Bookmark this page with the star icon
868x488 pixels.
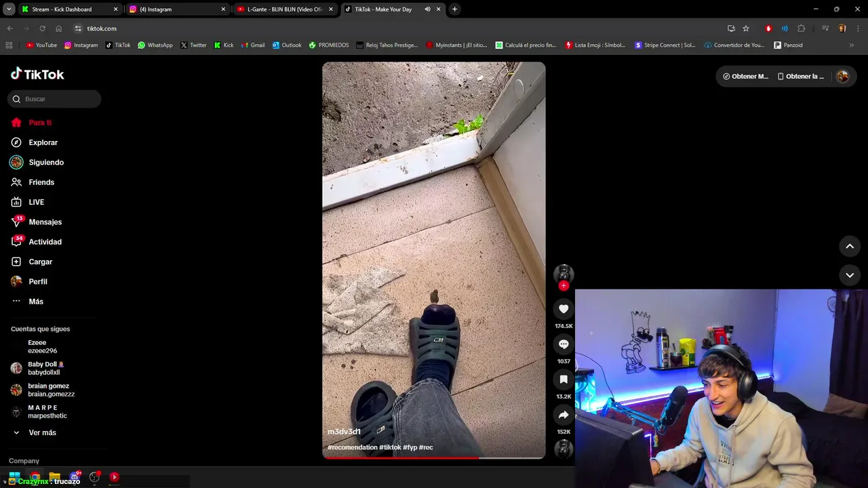(746, 28)
